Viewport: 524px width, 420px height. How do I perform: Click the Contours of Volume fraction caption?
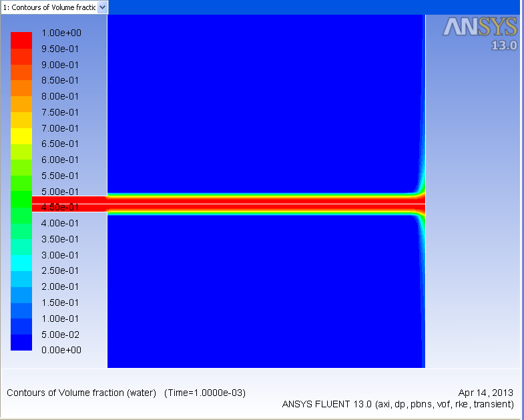[x=81, y=393]
